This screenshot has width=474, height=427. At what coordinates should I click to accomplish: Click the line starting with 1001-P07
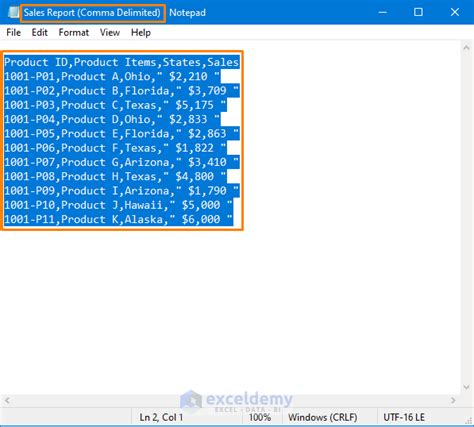tap(122, 163)
